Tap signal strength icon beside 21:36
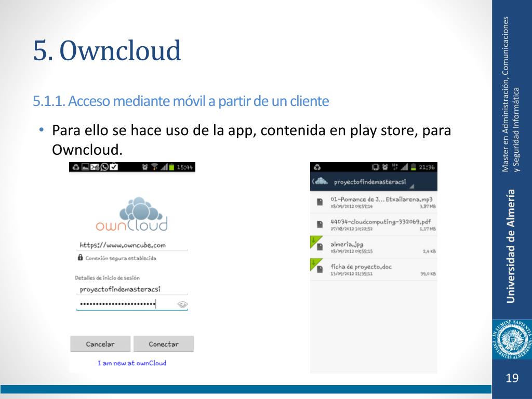The image size is (532, 399). pos(404,167)
